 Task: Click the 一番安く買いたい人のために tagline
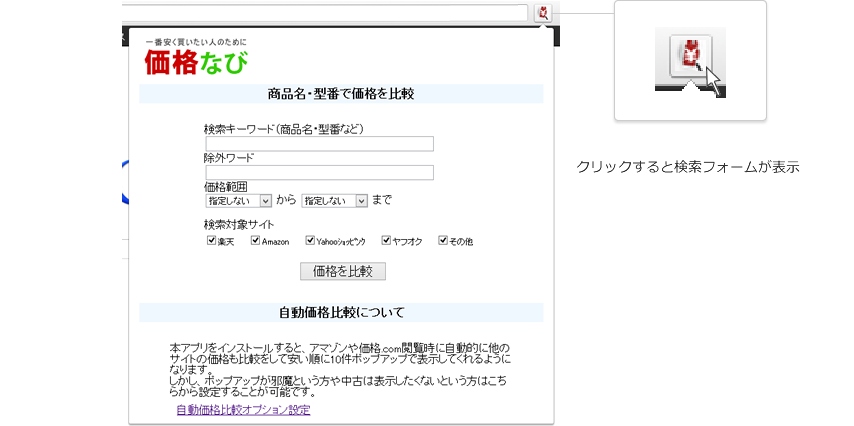[196, 42]
